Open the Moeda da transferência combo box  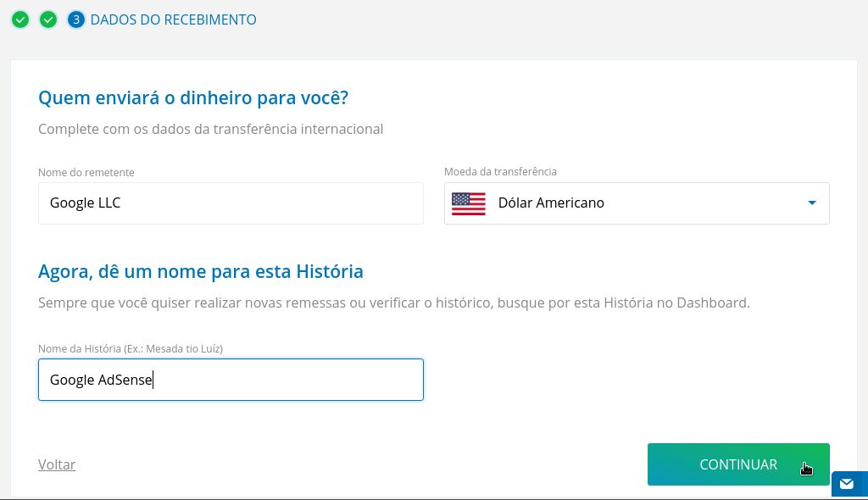tap(637, 203)
